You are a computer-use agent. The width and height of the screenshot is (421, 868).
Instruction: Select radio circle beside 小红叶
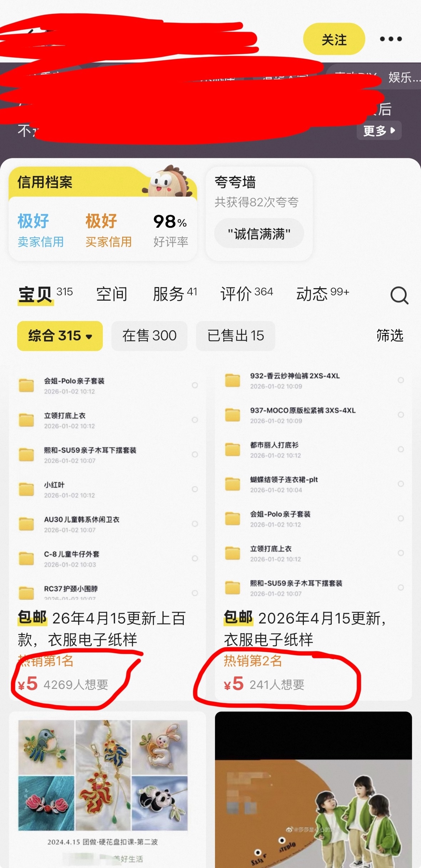[x=195, y=489]
